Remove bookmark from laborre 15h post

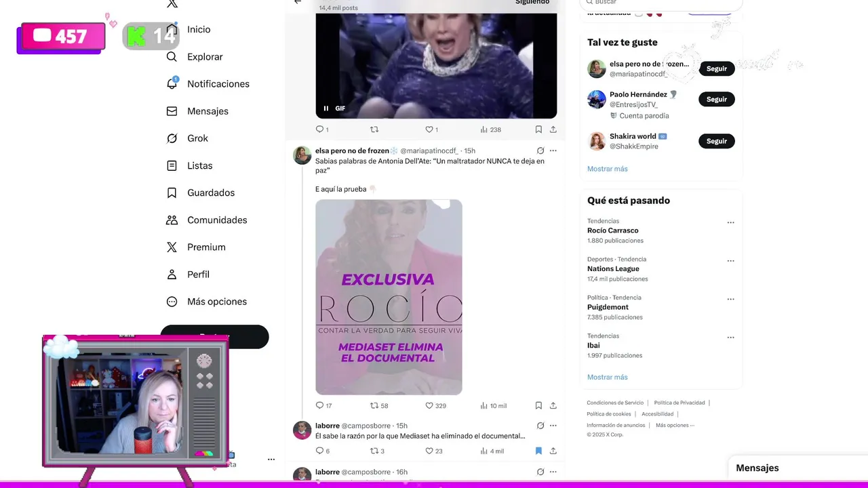coord(538,451)
